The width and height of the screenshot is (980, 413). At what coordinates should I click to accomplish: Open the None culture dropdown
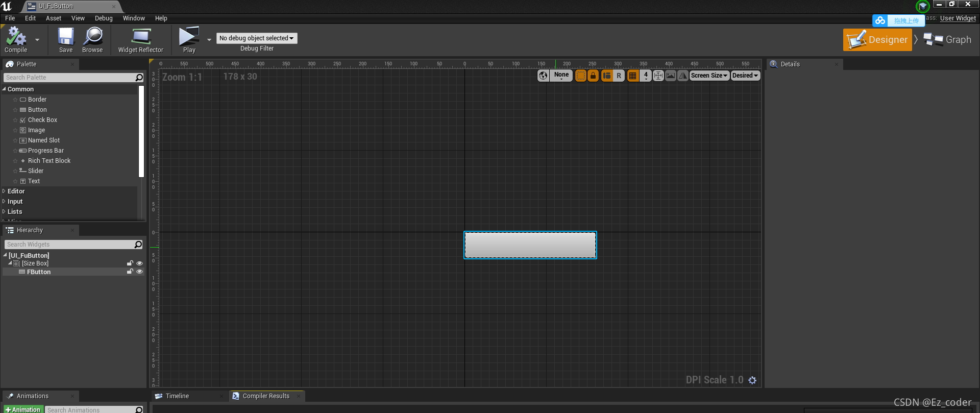click(561, 76)
